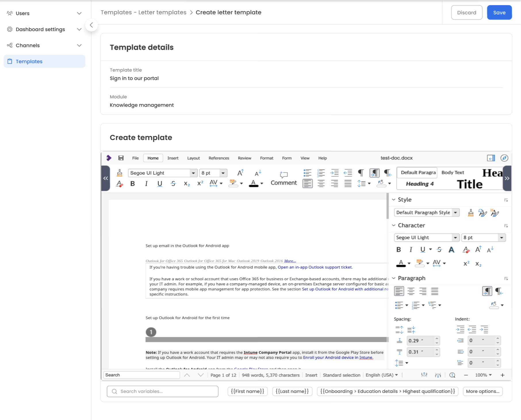Go to the next search result with the down arrow
Viewport: 521px width, 420px height.
click(x=201, y=375)
